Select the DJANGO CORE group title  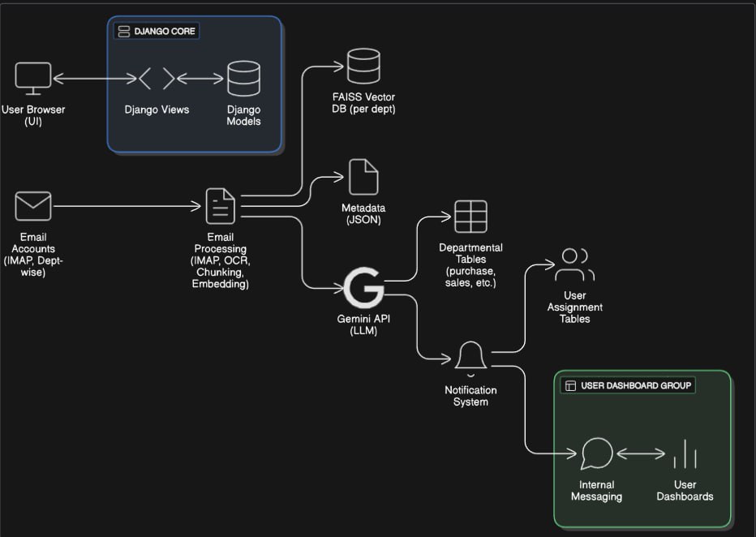point(165,32)
